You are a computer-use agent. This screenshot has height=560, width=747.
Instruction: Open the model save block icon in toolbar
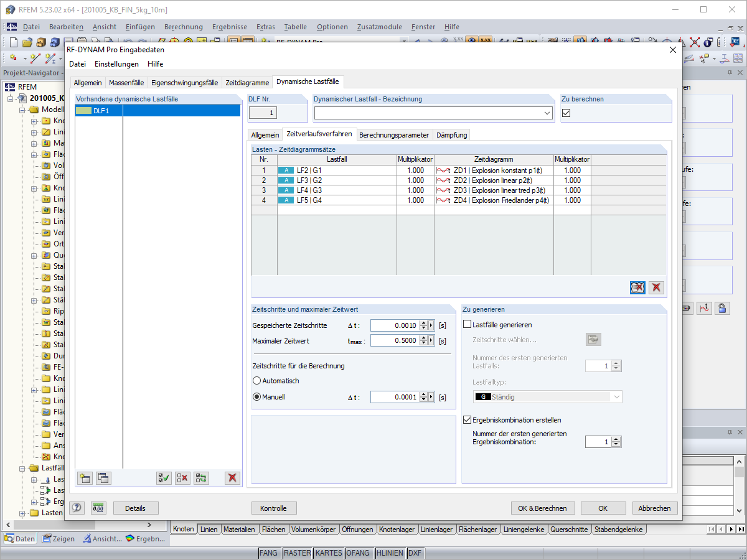click(x=41, y=42)
